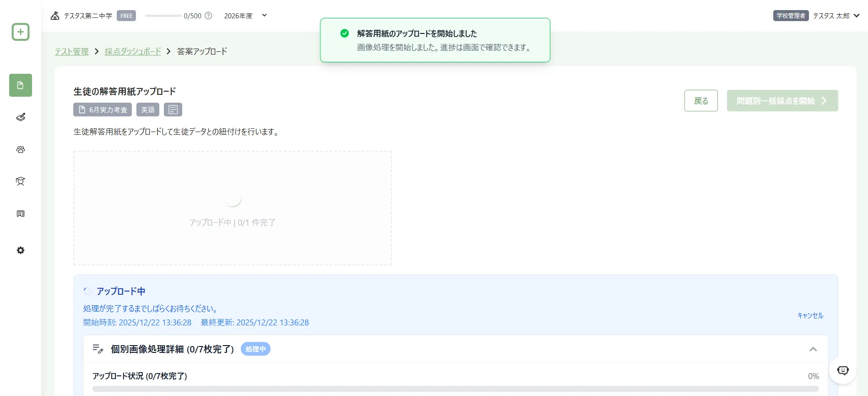Click the FREE plan badge
This screenshot has width=868, height=396.
[x=126, y=16]
